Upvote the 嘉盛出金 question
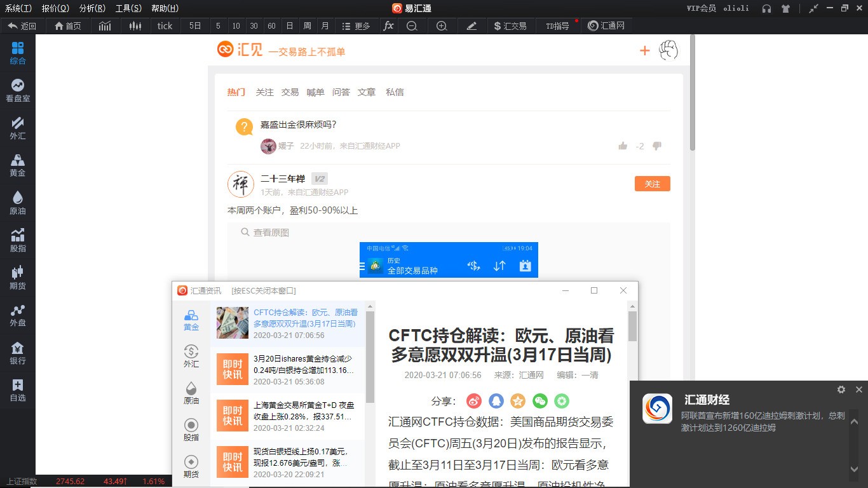868x488 pixels. click(x=623, y=146)
